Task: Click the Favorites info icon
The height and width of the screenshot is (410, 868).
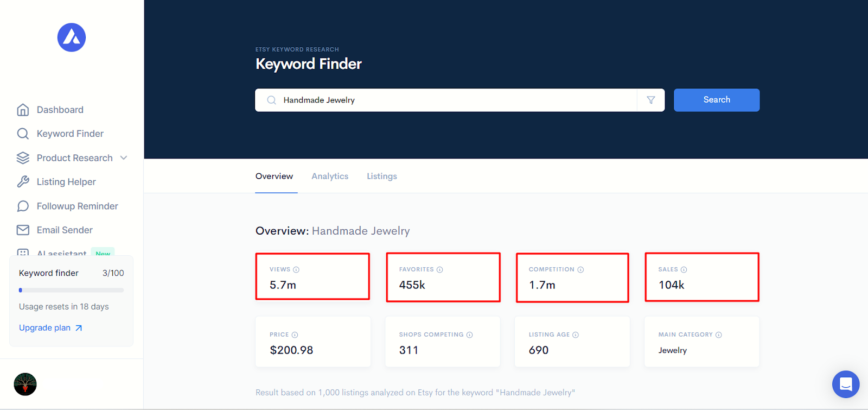Action: click(440, 270)
